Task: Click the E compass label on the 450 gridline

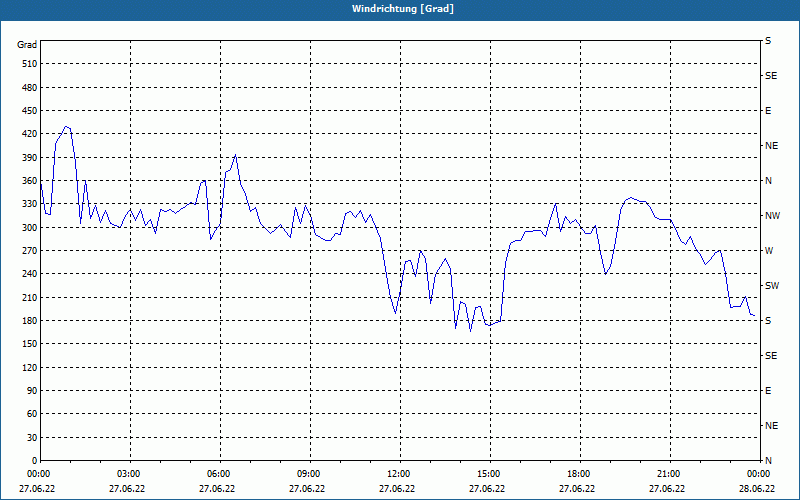Action: point(768,111)
